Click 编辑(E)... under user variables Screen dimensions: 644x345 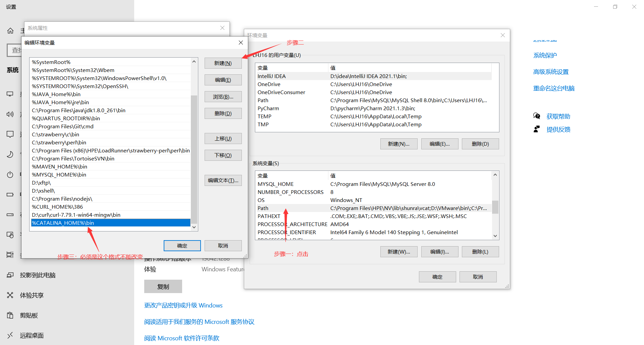click(440, 144)
